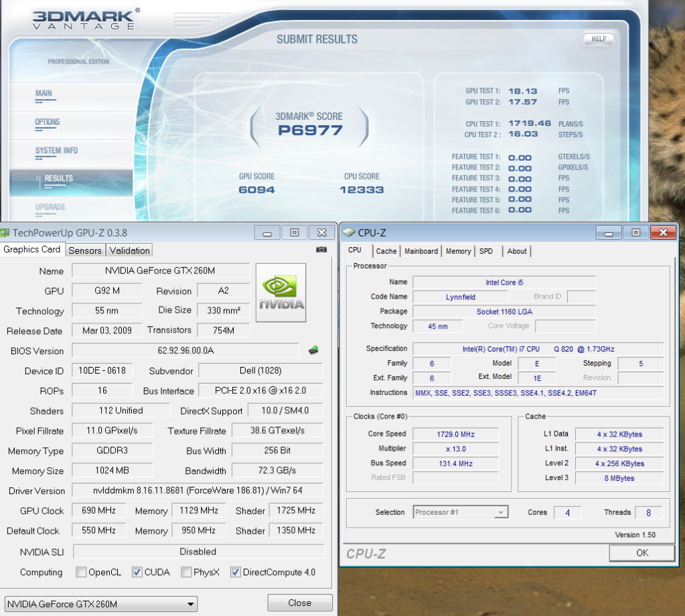685x616 pixels.
Task: Click the 3DMark Vantage logo
Action: (86, 19)
